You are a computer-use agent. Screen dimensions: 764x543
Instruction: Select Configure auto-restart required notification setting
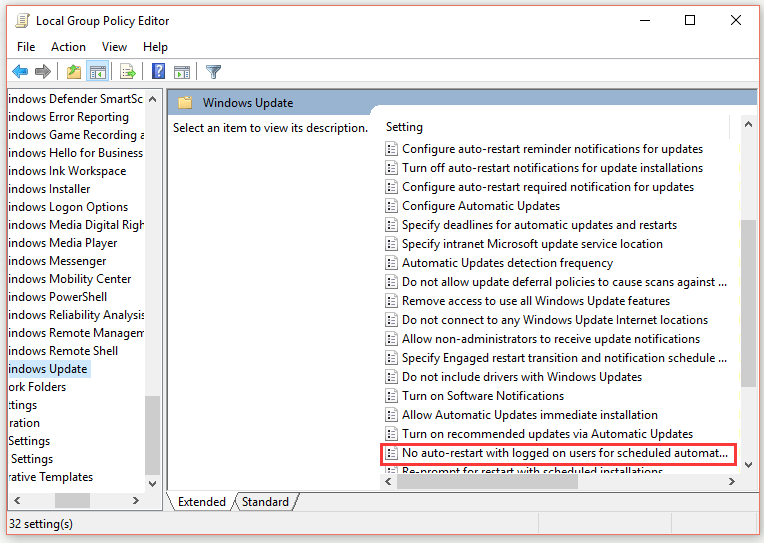point(548,187)
